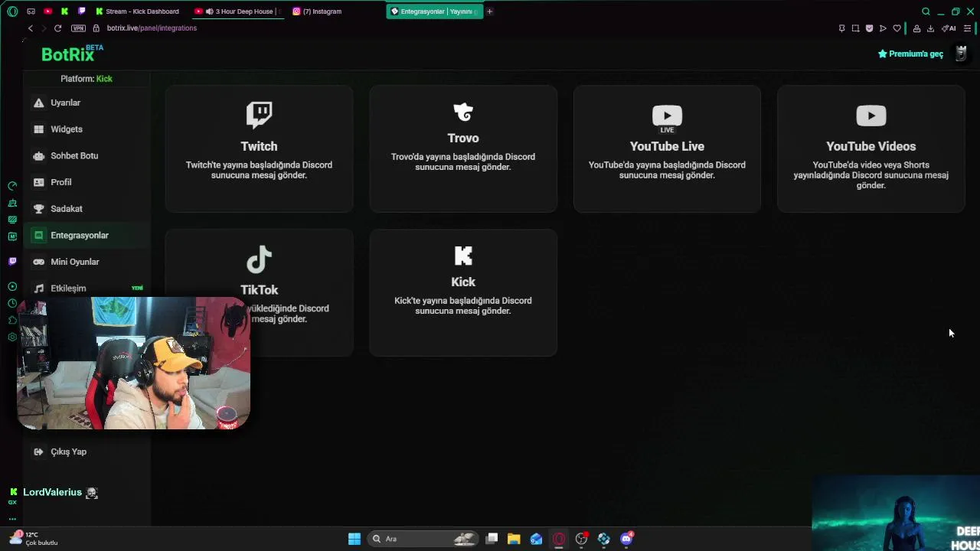
Task: Open ad blocker shield icon
Action: [869, 28]
